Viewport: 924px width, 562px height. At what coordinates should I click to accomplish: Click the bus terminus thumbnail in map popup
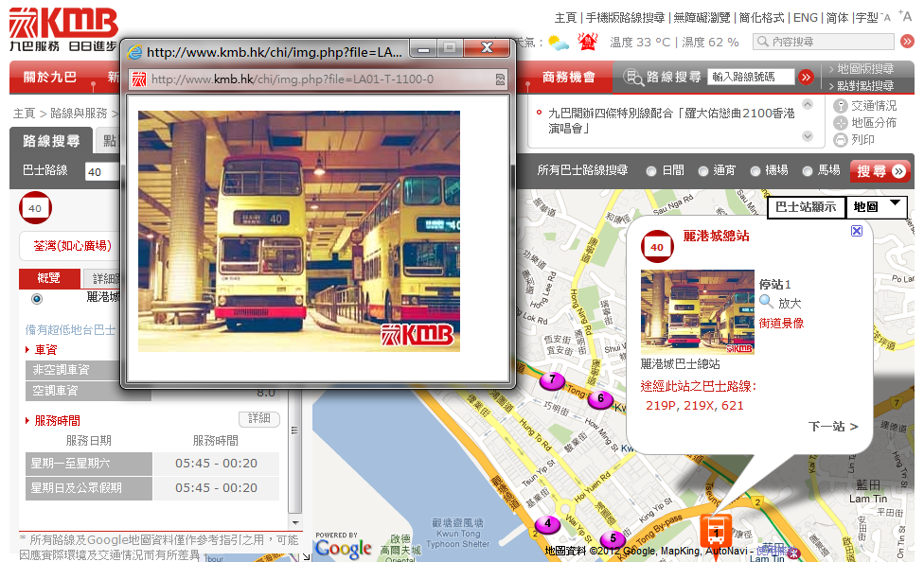(x=697, y=311)
